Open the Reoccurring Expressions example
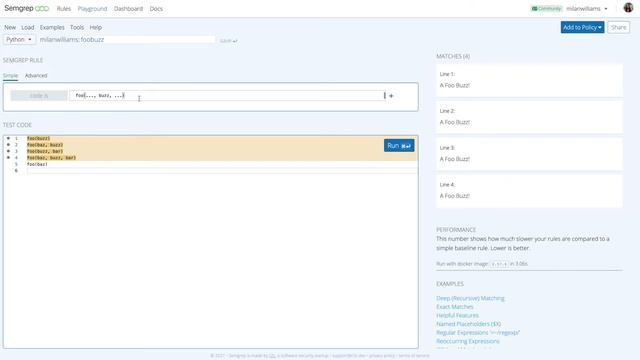 [468, 341]
